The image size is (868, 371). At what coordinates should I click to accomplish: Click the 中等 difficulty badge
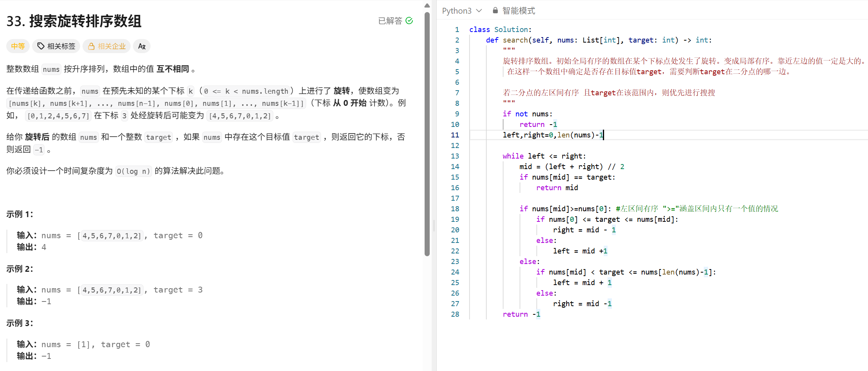coord(18,46)
